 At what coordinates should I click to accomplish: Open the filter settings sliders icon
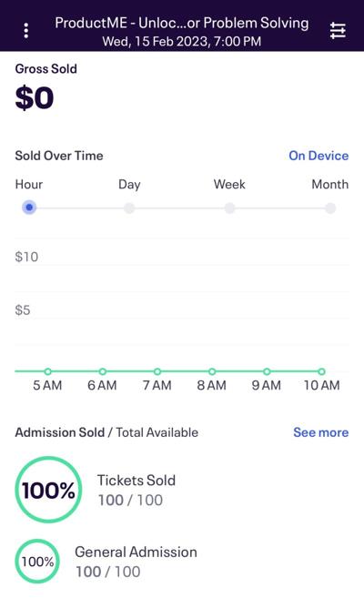tap(338, 31)
